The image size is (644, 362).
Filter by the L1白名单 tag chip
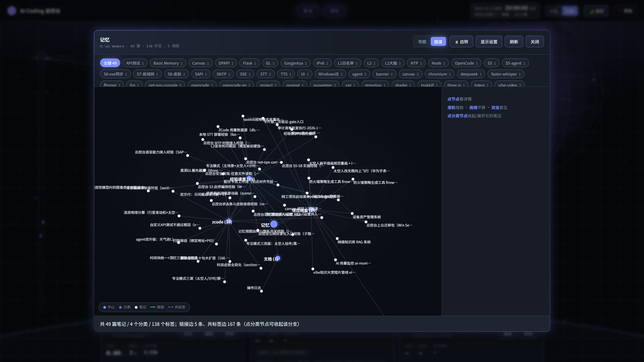[x=347, y=63]
